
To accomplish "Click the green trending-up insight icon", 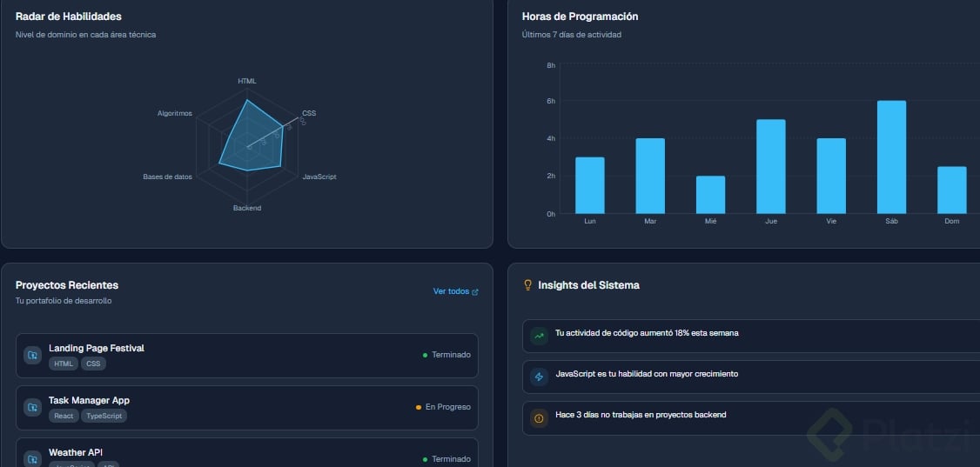I will coord(540,336).
